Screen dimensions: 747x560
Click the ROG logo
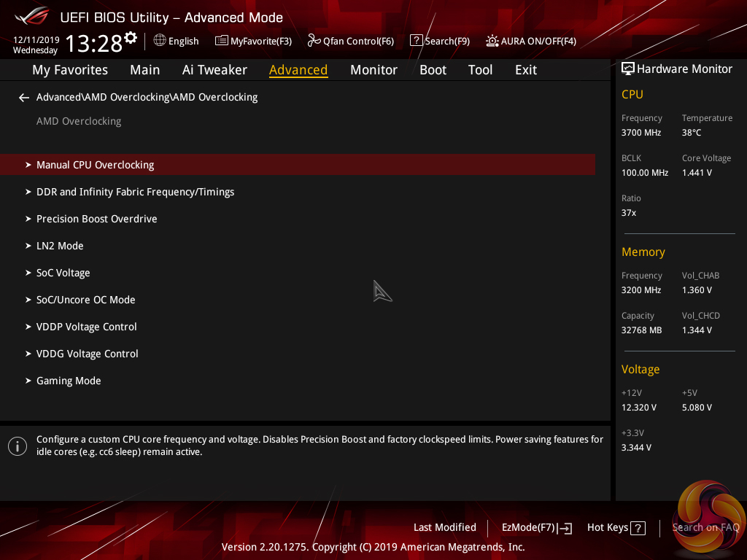pos(31,16)
